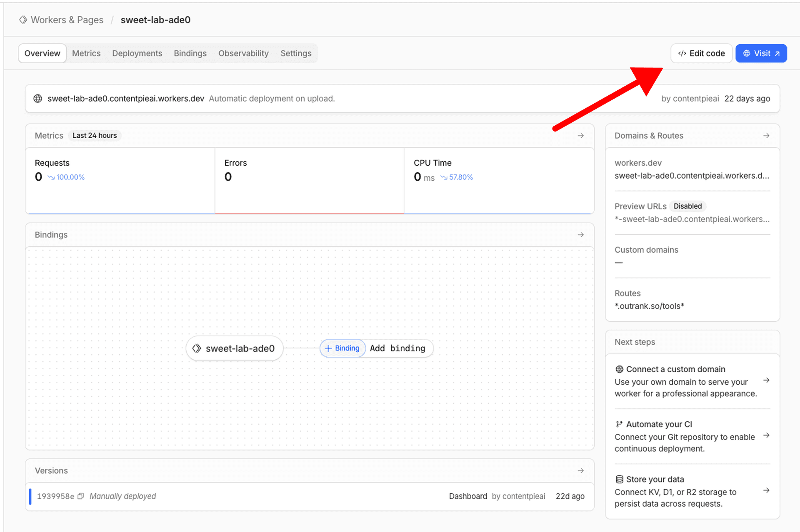
Task: Click the globe icon beside the workers.dev URL
Action: 37,99
